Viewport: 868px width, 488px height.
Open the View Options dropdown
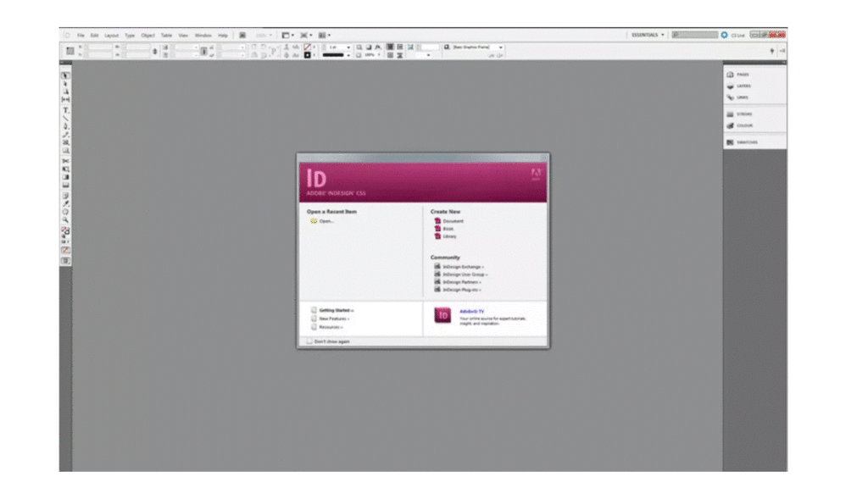288,35
